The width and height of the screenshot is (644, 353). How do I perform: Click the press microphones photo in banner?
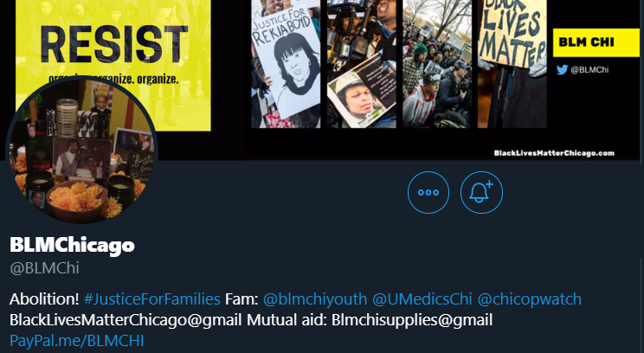coord(362,64)
